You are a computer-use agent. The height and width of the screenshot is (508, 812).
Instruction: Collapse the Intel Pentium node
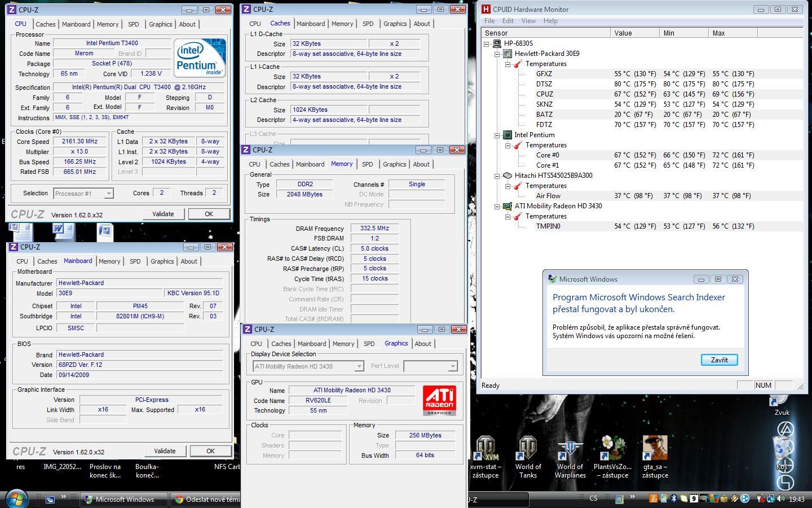(x=497, y=135)
